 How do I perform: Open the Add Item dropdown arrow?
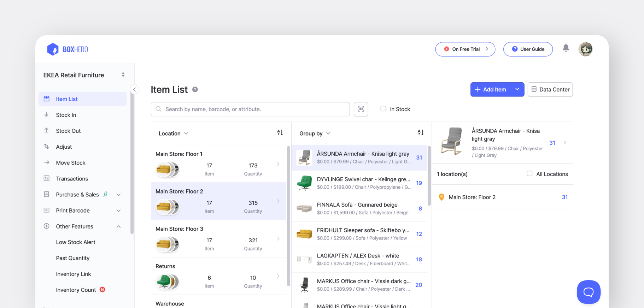517,89
